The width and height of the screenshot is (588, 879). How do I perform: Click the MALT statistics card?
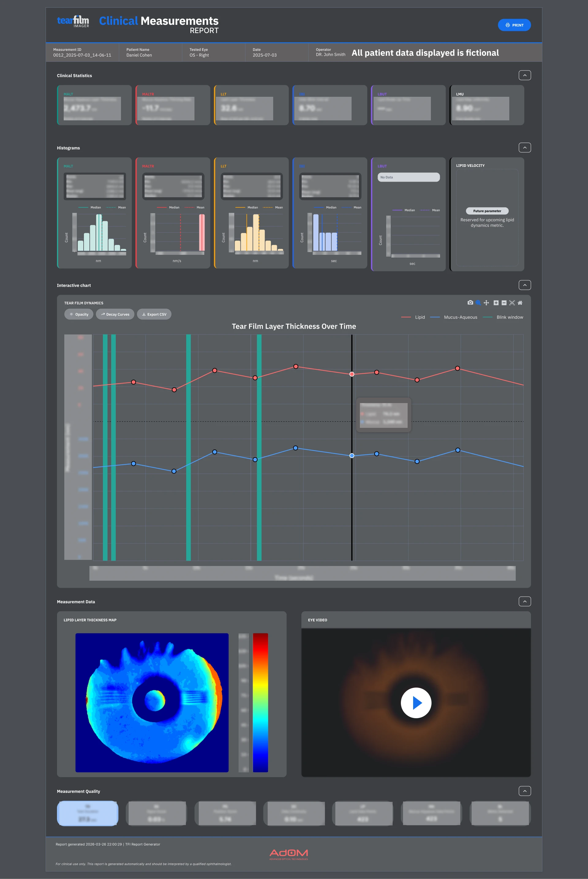click(94, 105)
